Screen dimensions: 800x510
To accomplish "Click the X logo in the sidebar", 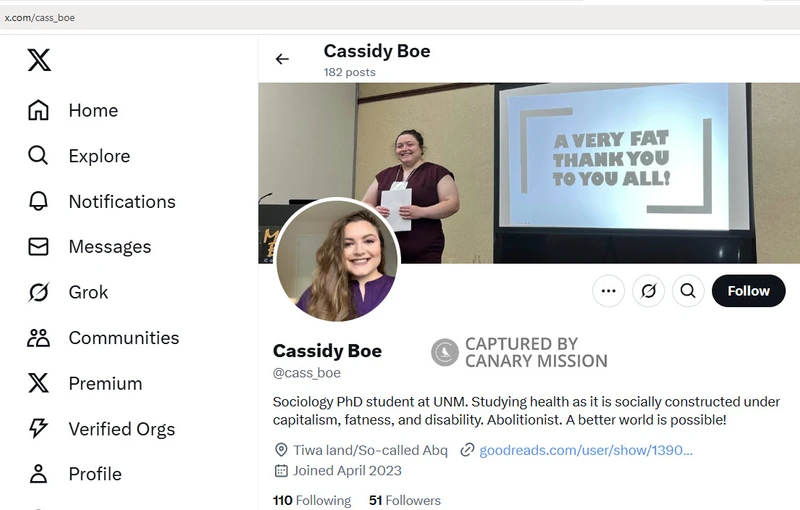I will tap(38, 61).
